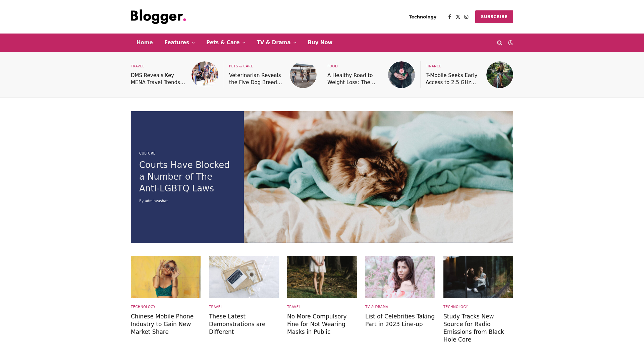Select the Buy Now menu item

coord(320,43)
